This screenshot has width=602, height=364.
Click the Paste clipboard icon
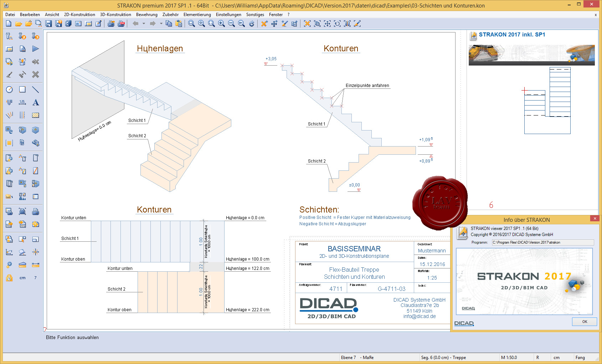179,24
